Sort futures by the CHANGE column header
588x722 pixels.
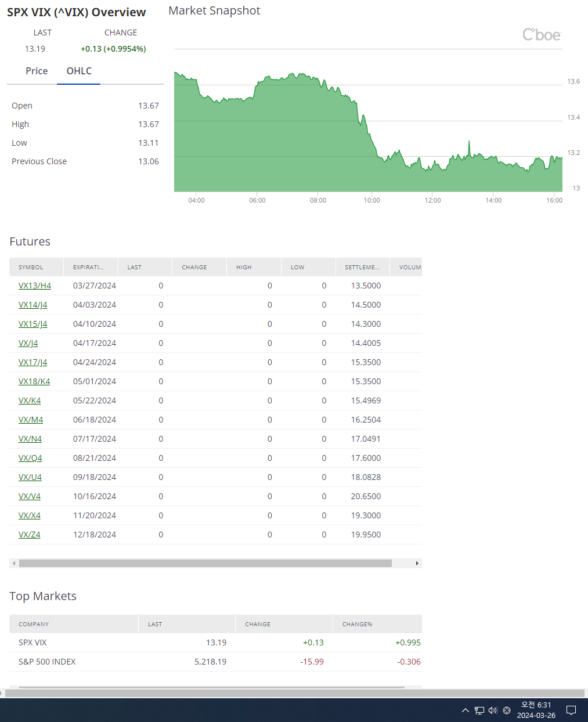(200, 267)
